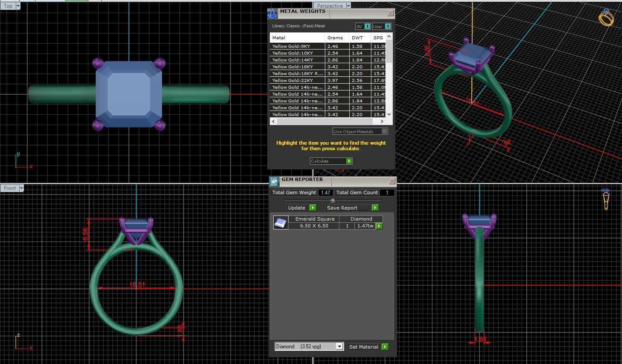Image resolution: width=622 pixels, height=364 pixels.
Task: Click the Save Report button
Action: (352, 208)
